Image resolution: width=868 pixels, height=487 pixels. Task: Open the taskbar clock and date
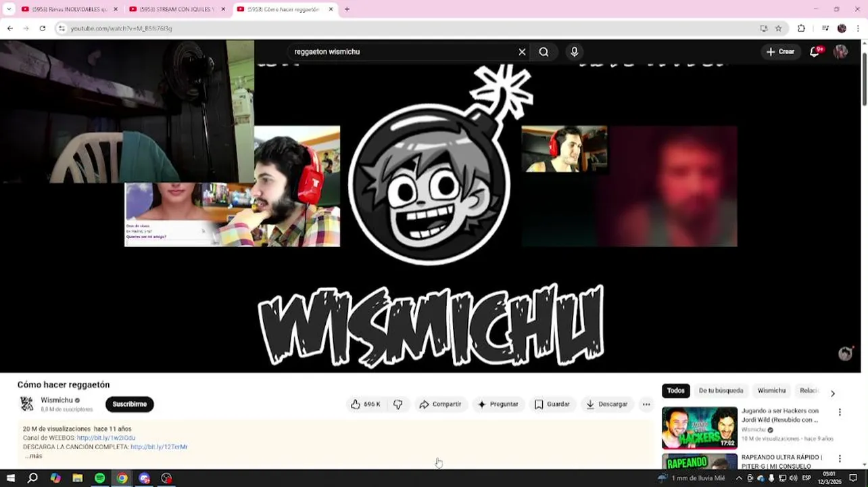(x=829, y=478)
